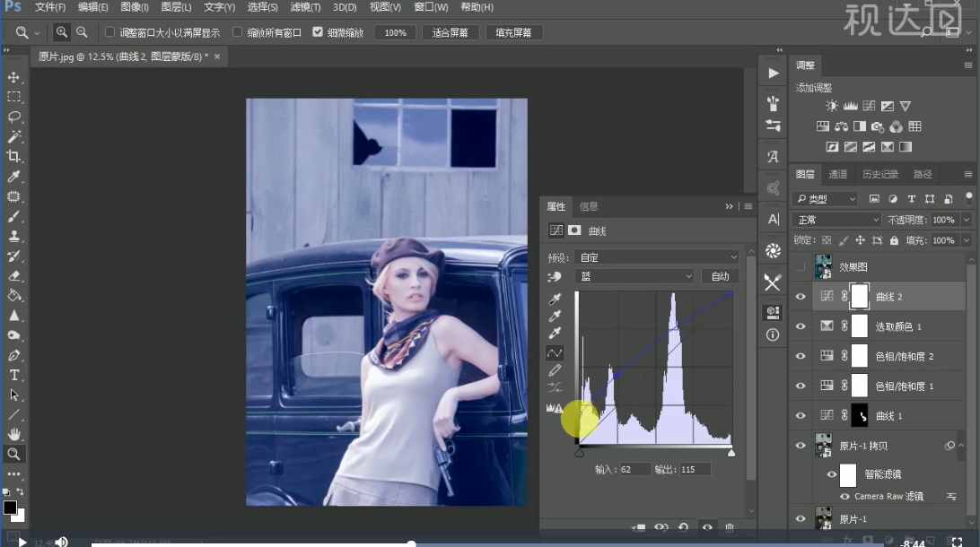
Task: Select the Crop tool
Action: (13, 157)
